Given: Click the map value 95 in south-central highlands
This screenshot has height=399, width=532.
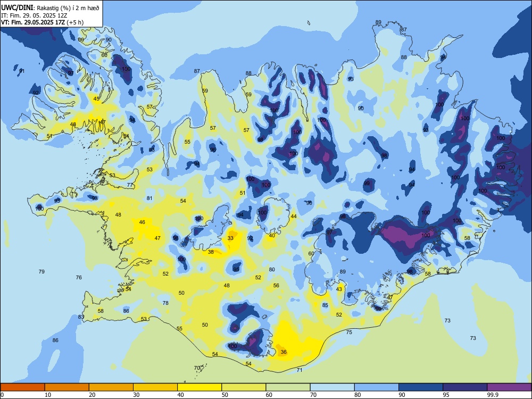Looking at the screenshot, I should 236,269.
